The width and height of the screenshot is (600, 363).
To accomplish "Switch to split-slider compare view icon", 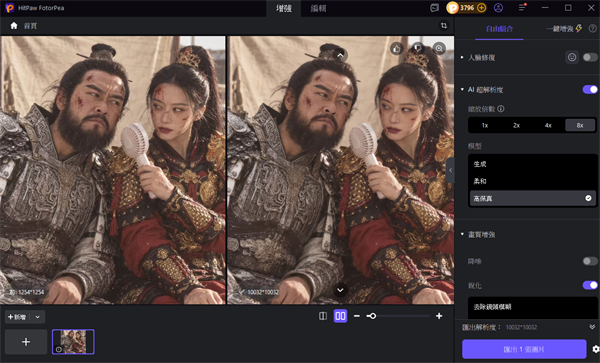I will pyautogui.click(x=323, y=316).
